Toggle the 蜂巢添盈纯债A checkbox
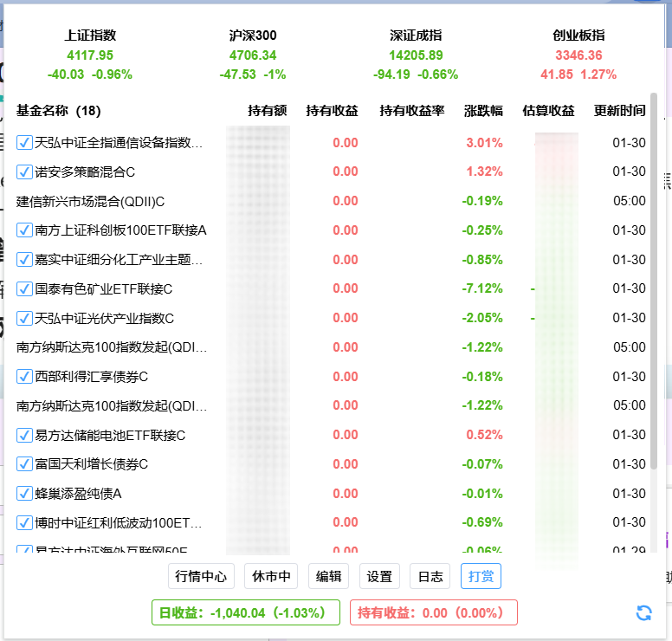This screenshot has width=672, height=641. point(24,494)
